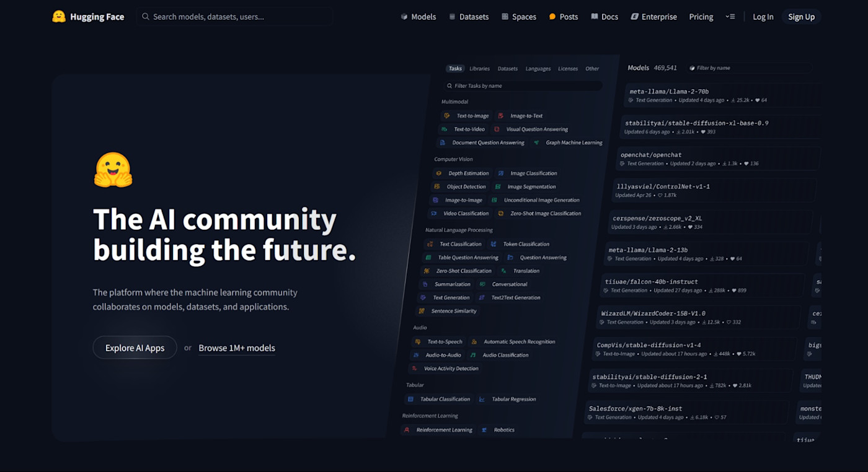
Task: Select the Tasks filter tab
Action: pos(455,69)
